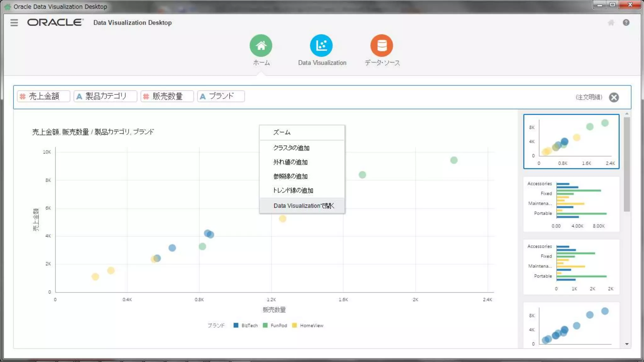Select the 製品カテゴリ attribute chip
Screen dimensions: 644x362
tap(105, 96)
